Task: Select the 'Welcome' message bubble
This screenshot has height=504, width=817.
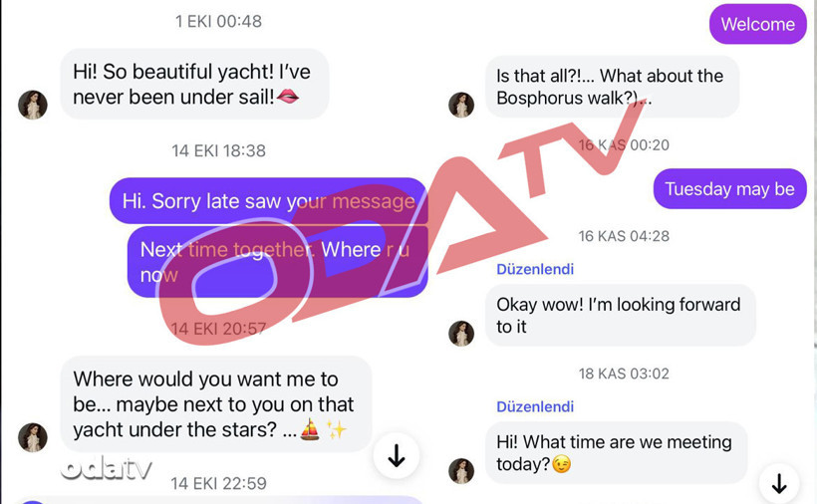Action: pyautogui.click(x=757, y=24)
